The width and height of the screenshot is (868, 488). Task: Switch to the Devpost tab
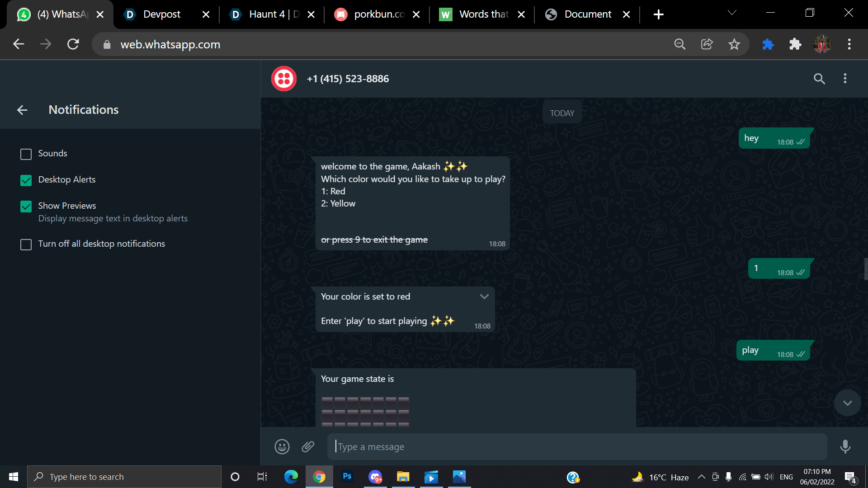(161, 14)
